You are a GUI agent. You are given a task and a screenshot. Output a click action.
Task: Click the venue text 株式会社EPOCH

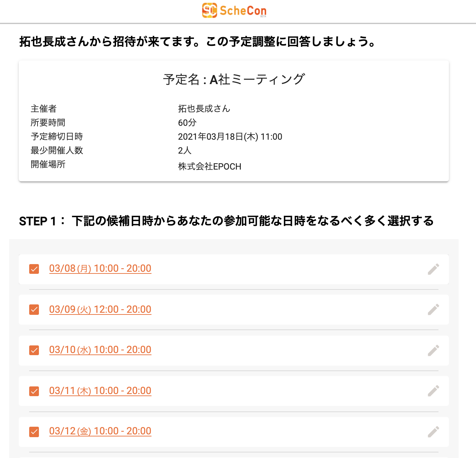tap(210, 166)
